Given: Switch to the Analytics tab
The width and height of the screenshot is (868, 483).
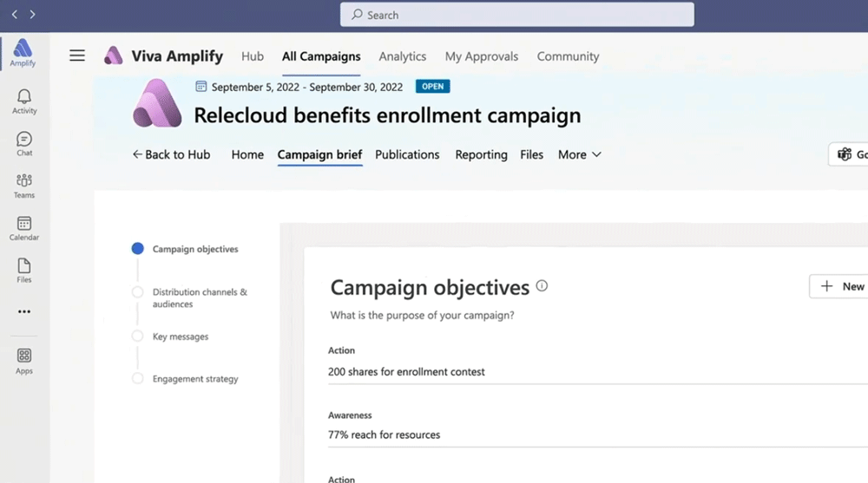Looking at the screenshot, I should tap(403, 56).
